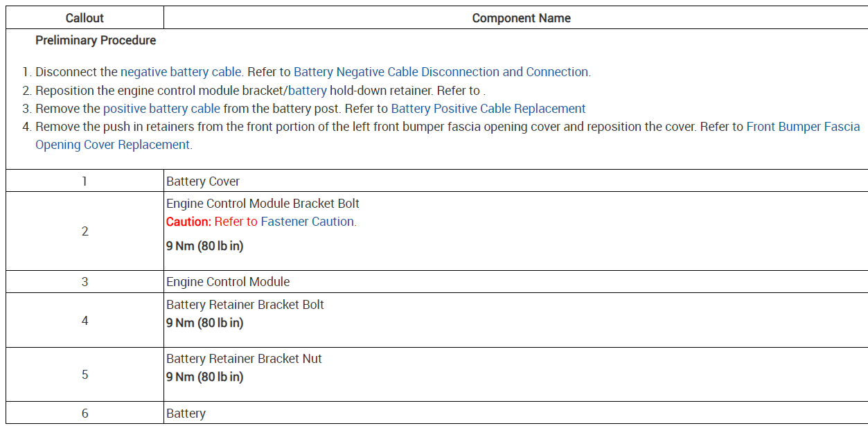
Task: Click callout number 1 cell
Action: [85, 181]
